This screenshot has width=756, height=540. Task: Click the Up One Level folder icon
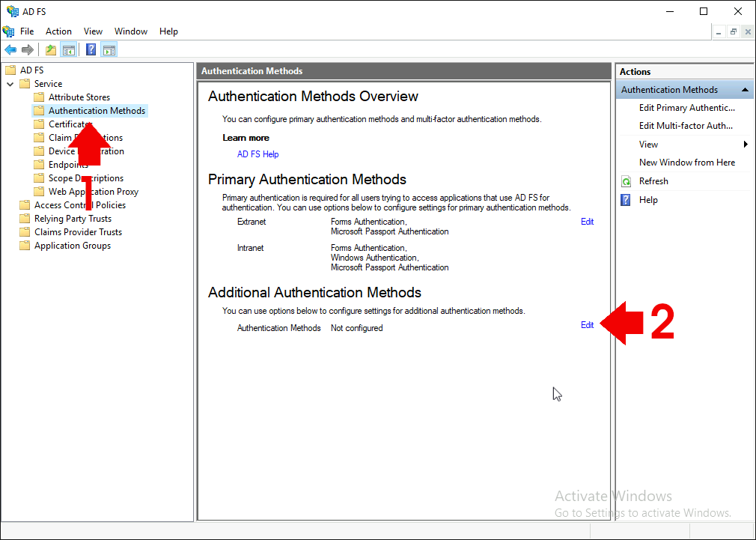click(x=51, y=49)
